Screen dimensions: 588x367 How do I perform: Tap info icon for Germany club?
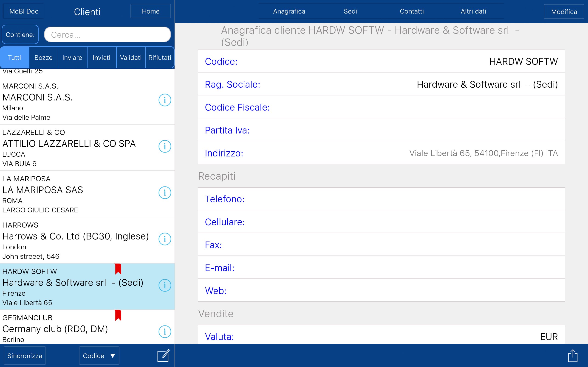165,332
